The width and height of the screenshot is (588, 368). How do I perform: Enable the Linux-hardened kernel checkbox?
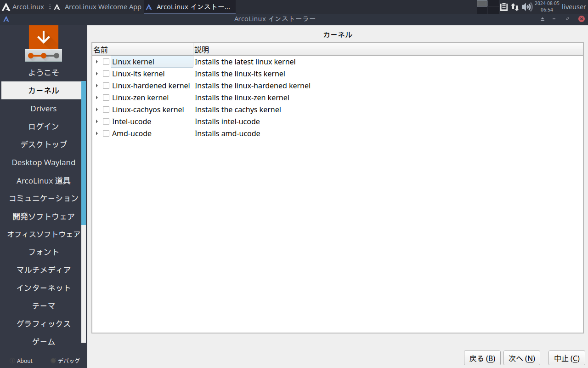tap(106, 86)
